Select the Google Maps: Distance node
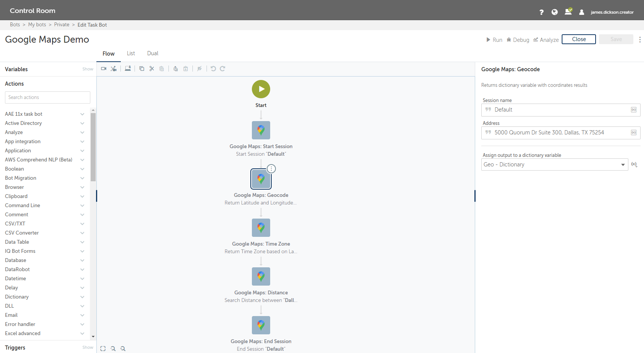The height and width of the screenshot is (353, 644). (x=261, y=276)
